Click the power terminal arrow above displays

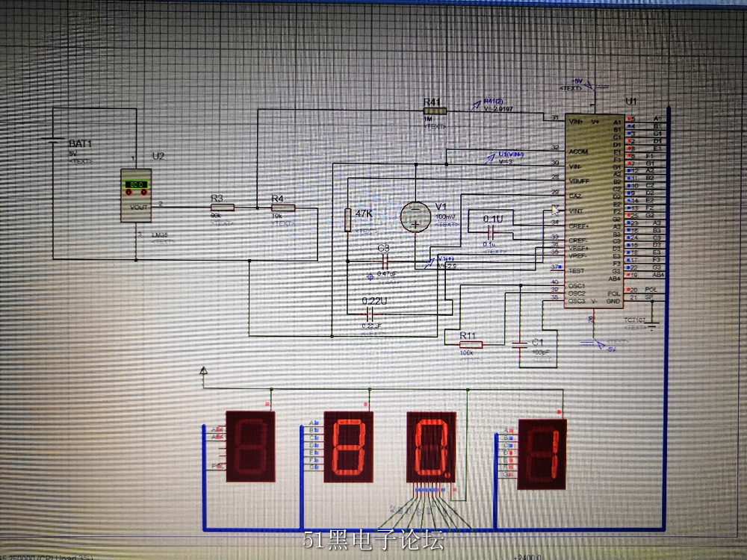(203, 370)
